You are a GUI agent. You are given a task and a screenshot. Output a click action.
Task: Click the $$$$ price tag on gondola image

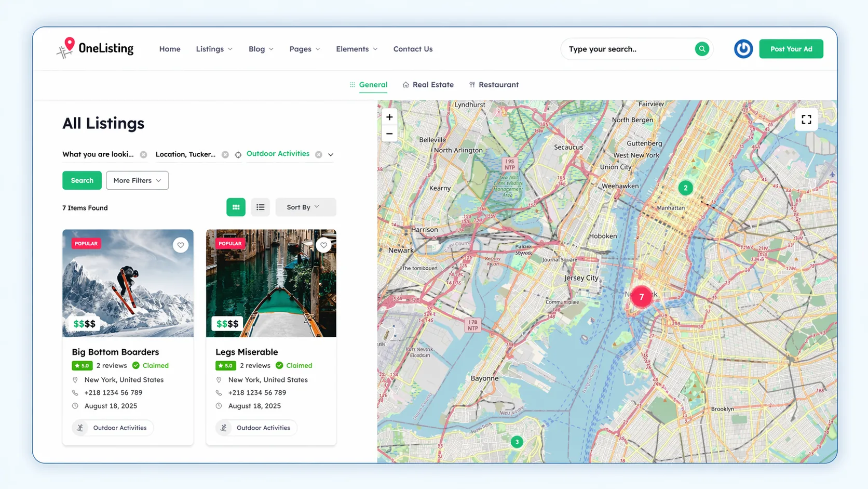pos(227,324)
